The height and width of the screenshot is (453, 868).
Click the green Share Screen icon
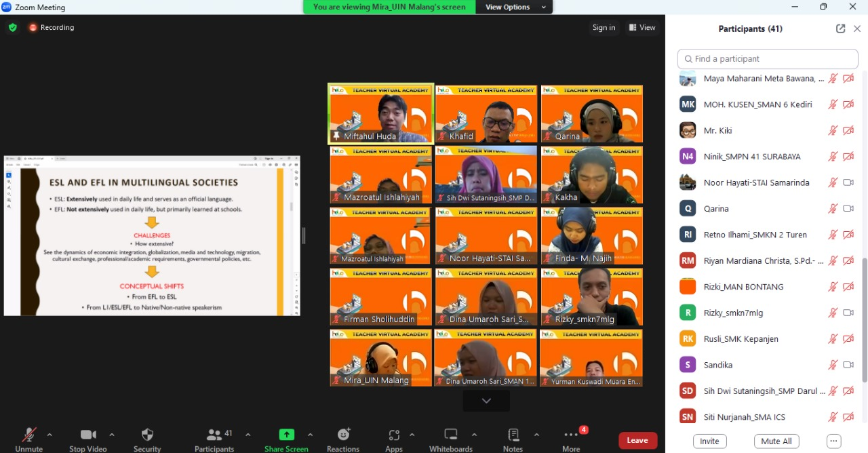[286, 435]
